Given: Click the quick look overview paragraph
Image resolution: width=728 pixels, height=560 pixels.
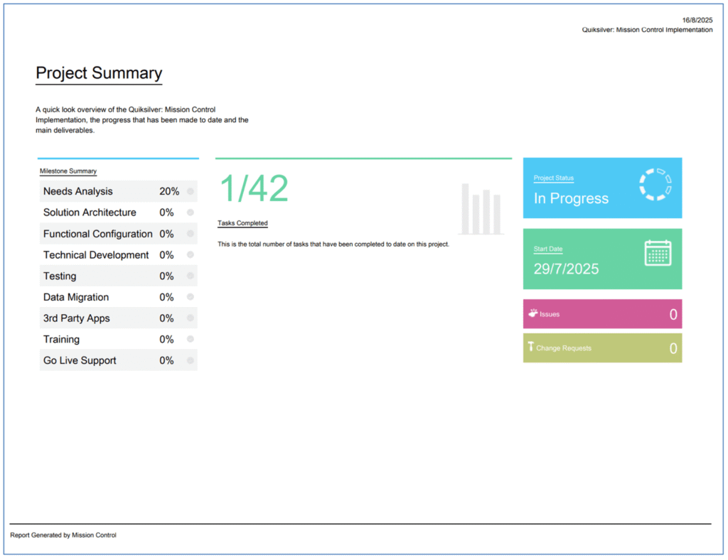Looking at the screenshot, I should tap(142, 119).
